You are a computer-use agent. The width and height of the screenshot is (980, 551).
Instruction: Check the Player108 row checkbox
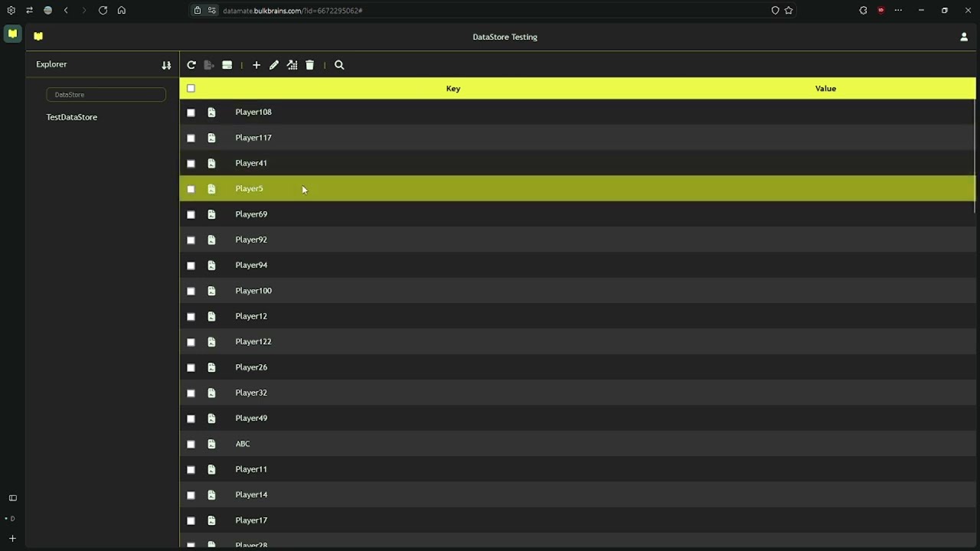pos(191,112)
